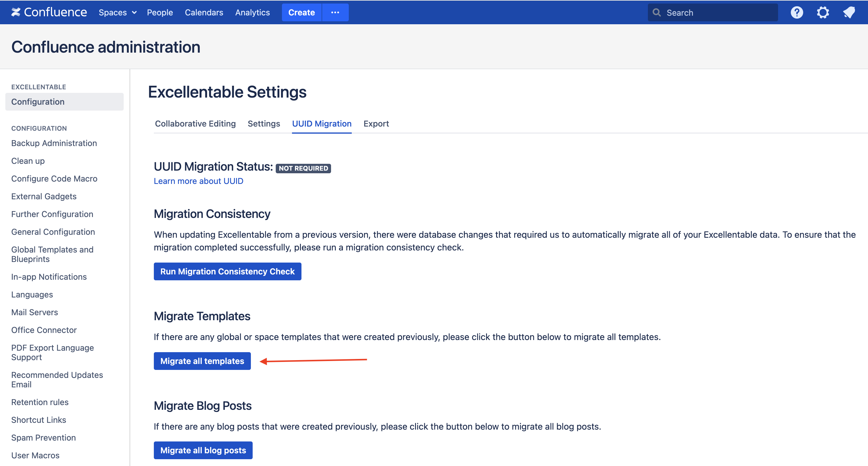The image size is (868, 466).
Task: Open In-app Notifications settings
Action: 49,277
